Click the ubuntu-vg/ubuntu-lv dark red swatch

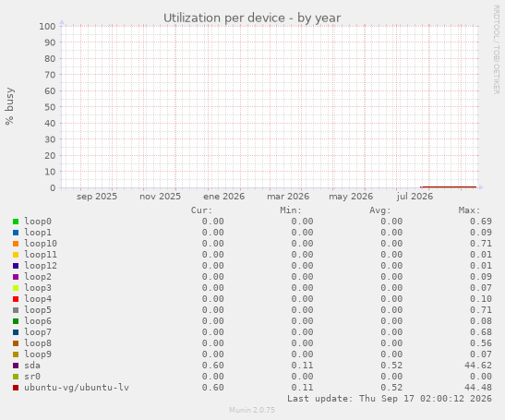coord(16,388)
